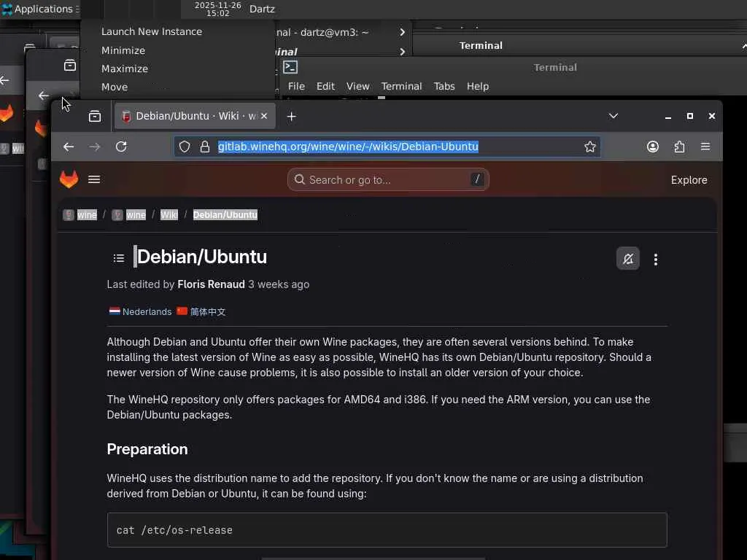Open Terminal's Terminal menu
Screen dimensions: 747x560
402,86
